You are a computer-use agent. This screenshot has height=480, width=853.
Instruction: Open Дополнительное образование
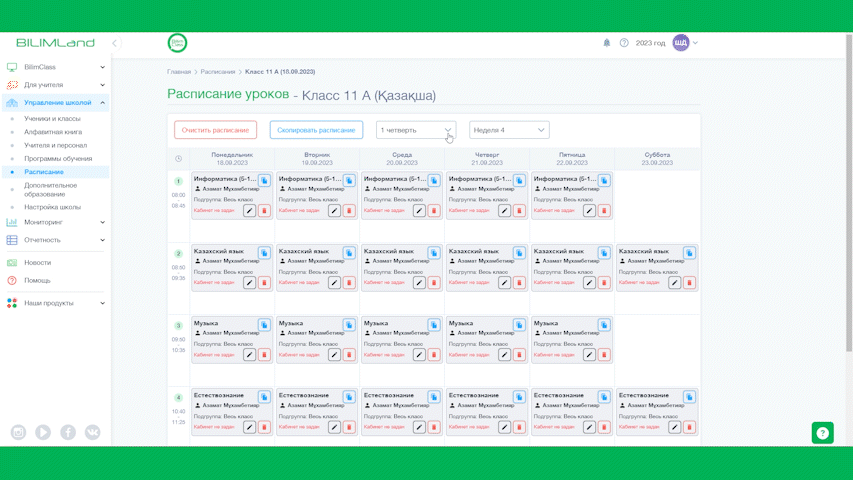51,189
